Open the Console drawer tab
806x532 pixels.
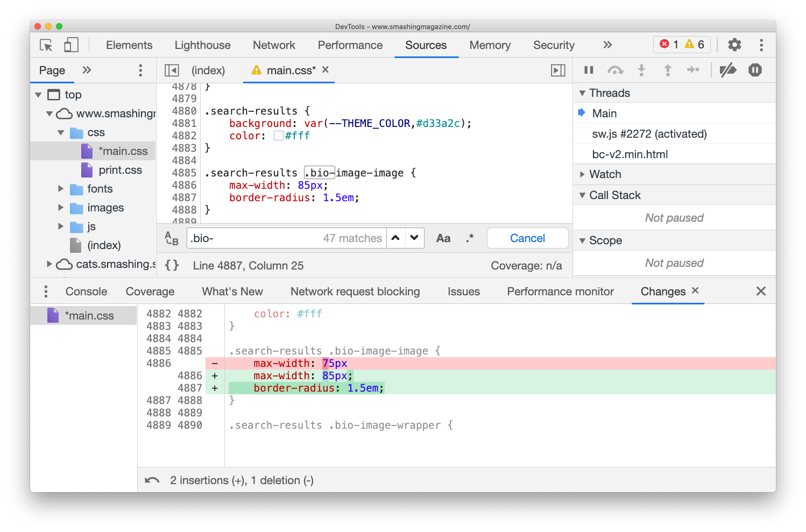[x=86, y=291]
